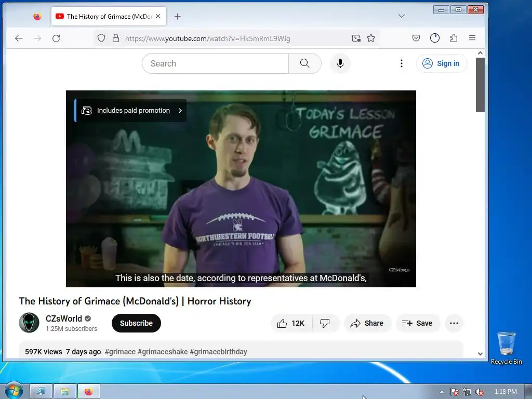This screenshot has height=399, width=532.
Task: Click the taskbar clock showing 1:18 PM
Action: pos(506,392)
